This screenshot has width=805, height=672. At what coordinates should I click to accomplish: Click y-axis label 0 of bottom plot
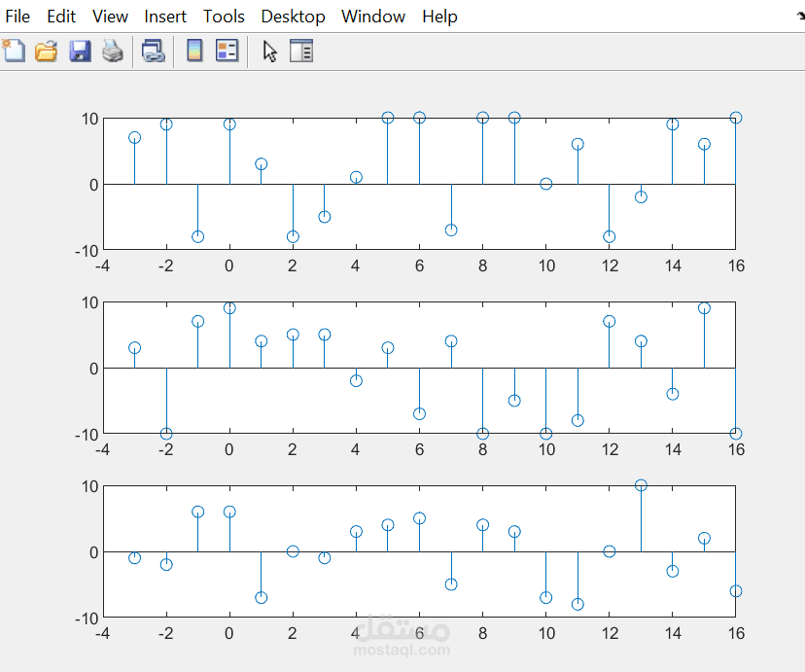[x=93, y=553]
